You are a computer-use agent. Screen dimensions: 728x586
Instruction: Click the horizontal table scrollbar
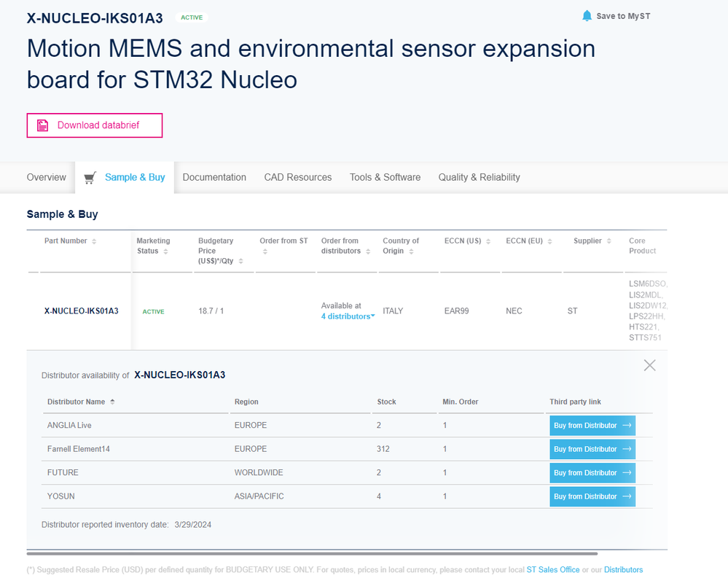312,553
